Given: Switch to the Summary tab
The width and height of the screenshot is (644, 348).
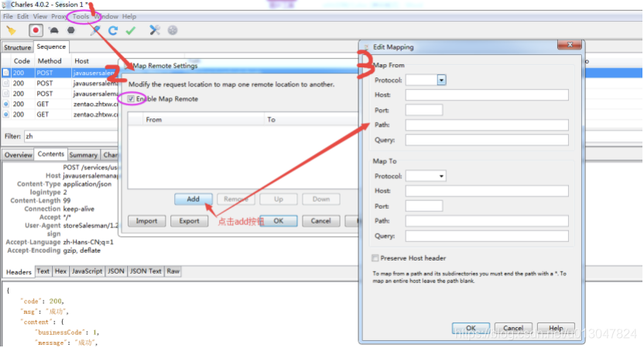Looking at the screenshot, I should click(84, 155).
